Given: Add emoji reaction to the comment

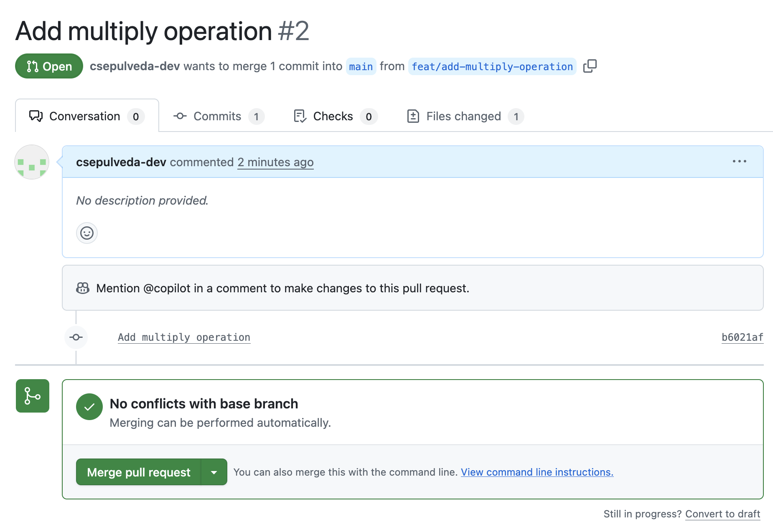Looking at the screenshot, I should [x=87, y=233].
